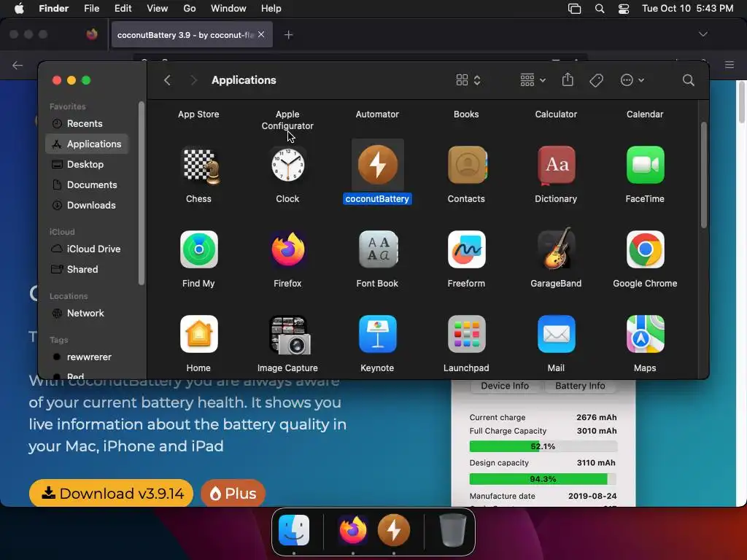
Task: Select Downloads in Finder sidebar
Action: tap(86, 205)
